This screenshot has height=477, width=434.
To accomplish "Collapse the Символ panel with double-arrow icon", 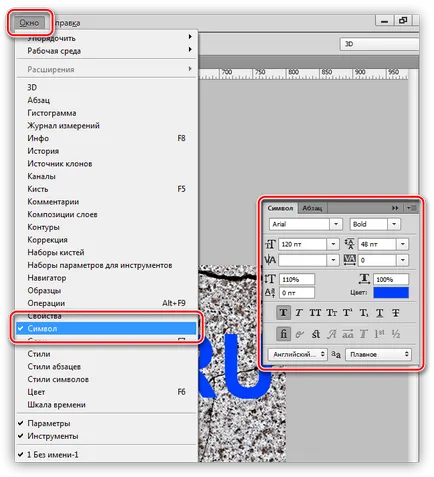I will click(x=395, y=208).
